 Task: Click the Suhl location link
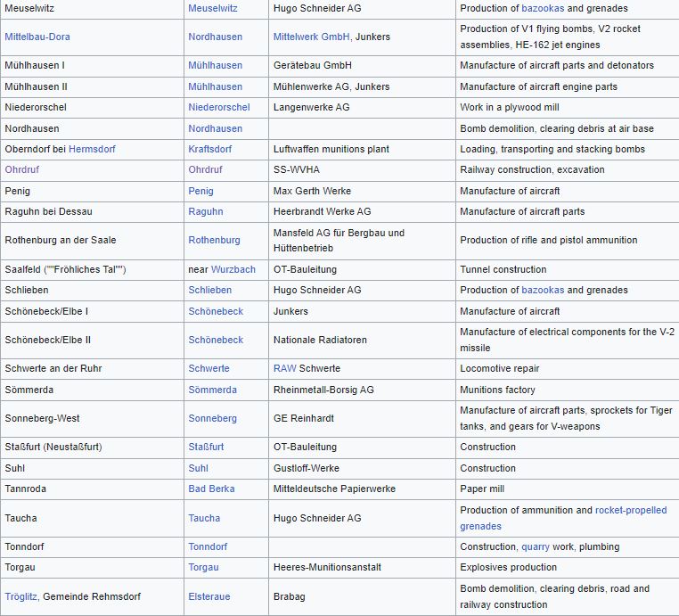click(198, 468)
